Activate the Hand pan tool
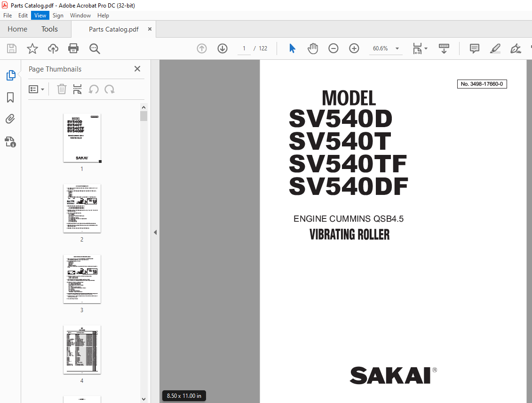This screenshot has height=403, width=532. click(313, 48)
